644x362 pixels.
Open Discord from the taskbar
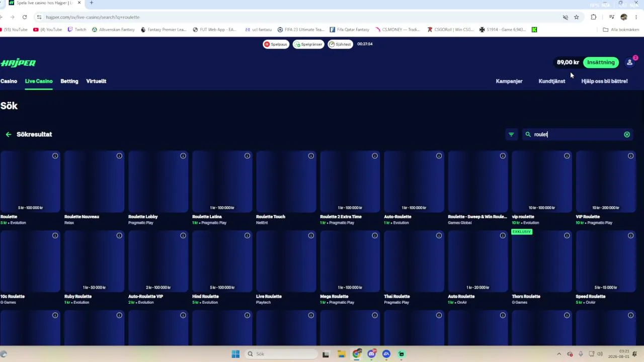point(371,354)
